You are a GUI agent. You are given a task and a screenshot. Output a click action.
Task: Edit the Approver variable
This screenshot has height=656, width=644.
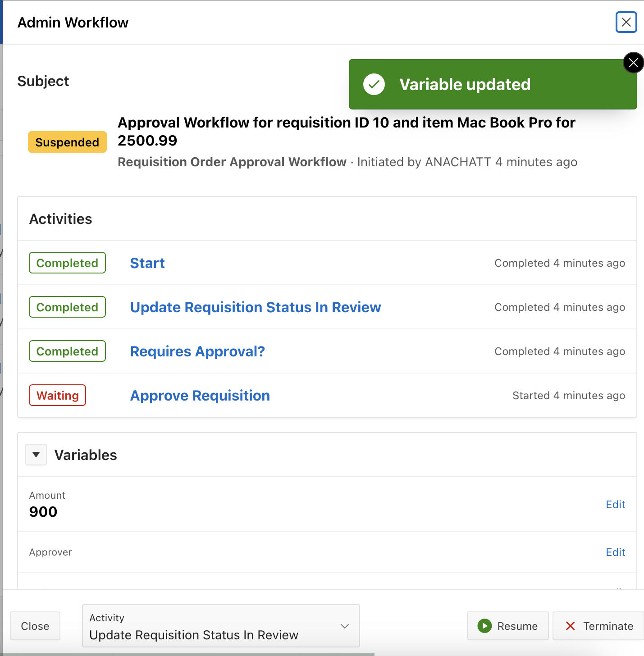(615, 552)
